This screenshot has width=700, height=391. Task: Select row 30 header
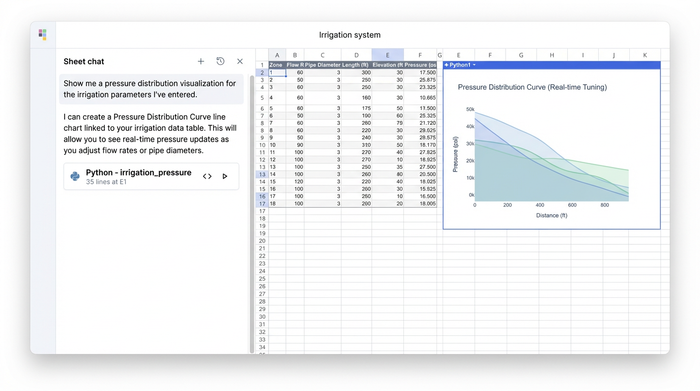click(x=262, y=317)
